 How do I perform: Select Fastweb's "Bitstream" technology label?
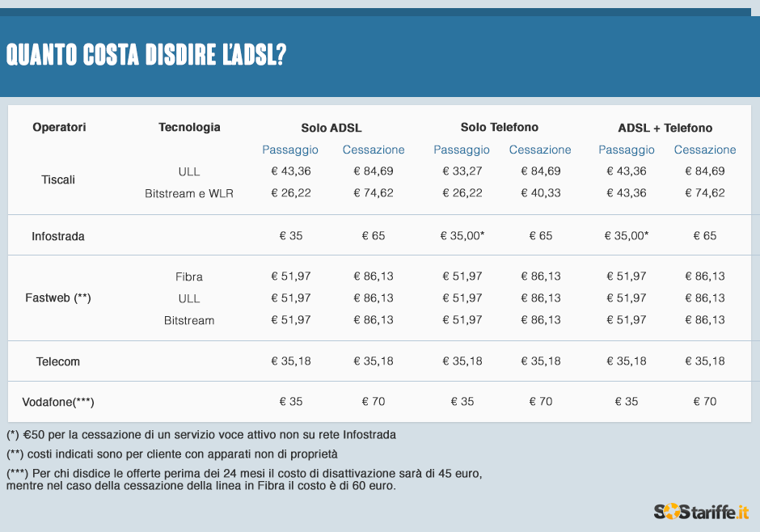point(189,320)
